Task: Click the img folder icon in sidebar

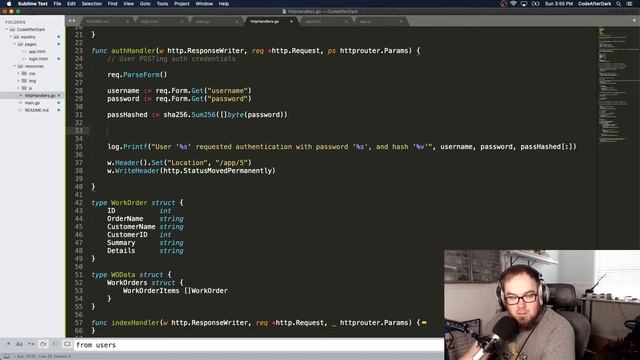Action: 24,81
